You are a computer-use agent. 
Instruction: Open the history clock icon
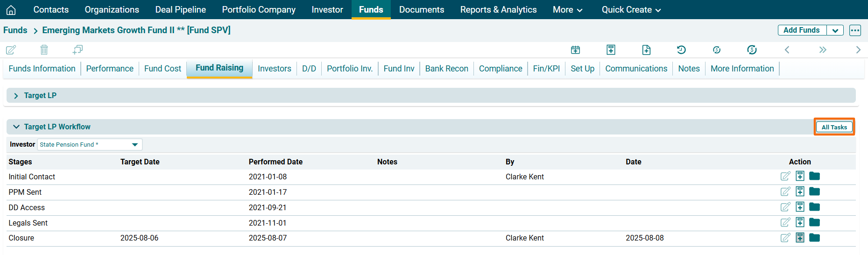pyautogui.click(x=681, y=50)
